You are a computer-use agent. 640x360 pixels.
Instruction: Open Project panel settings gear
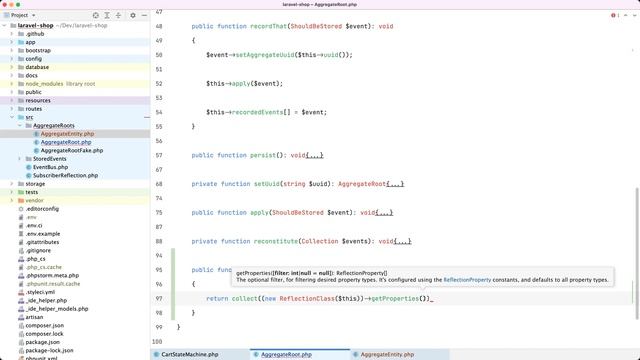click(x=133, y=15)
